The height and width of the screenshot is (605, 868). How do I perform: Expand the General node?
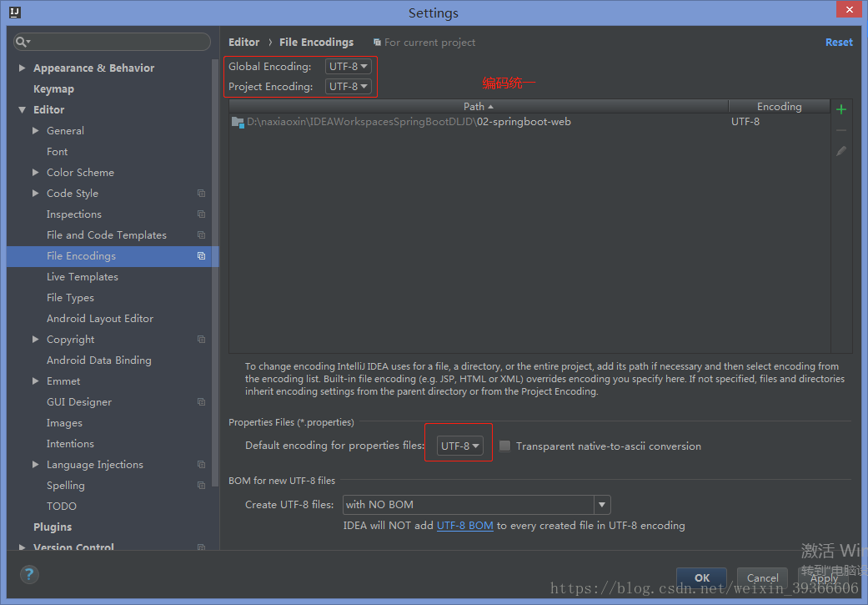pyautogui.click(x=35, y=131)
